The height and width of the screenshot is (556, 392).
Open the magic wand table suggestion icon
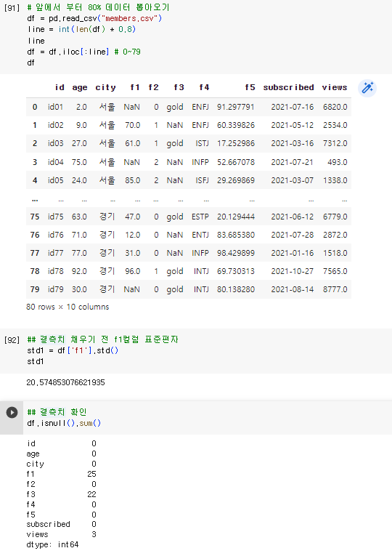click(367, 88)
